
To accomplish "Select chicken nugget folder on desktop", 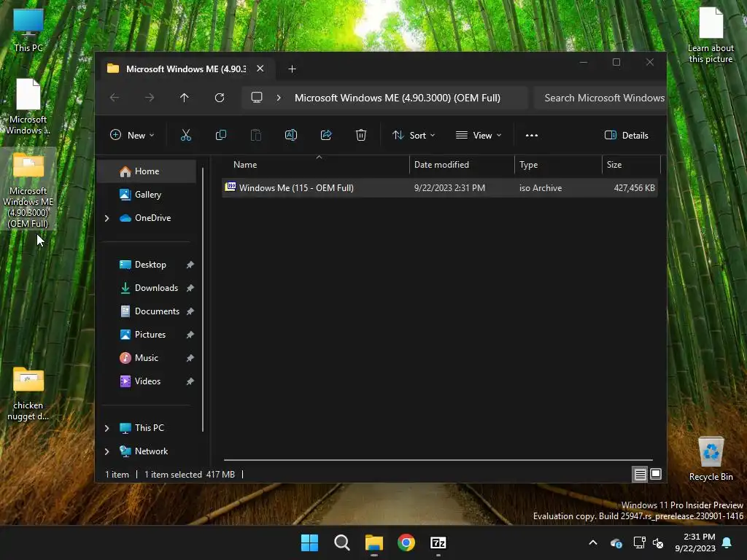I will tap(28, 393).
